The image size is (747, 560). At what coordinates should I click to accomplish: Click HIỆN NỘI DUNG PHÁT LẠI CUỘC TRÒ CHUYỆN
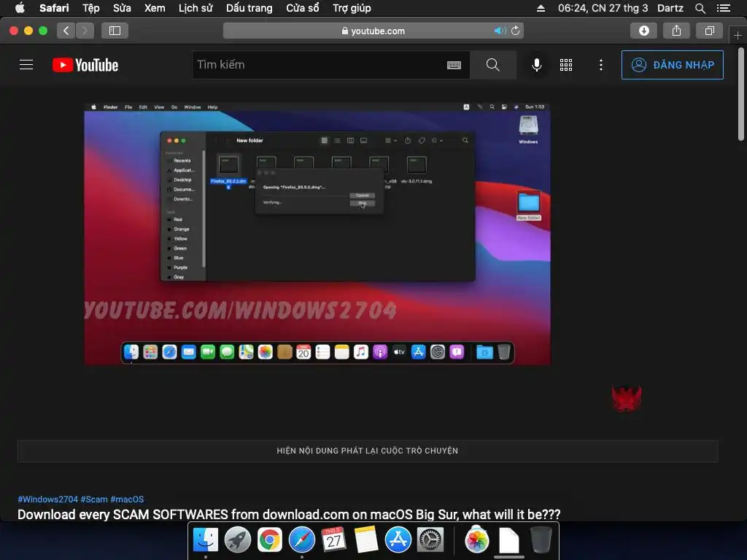[368, 451]
